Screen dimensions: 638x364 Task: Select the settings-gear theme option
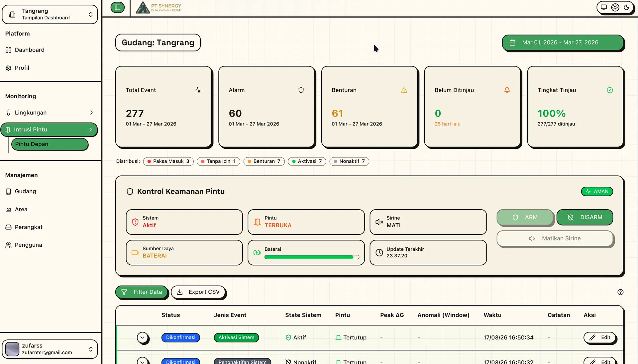(615, 7)
